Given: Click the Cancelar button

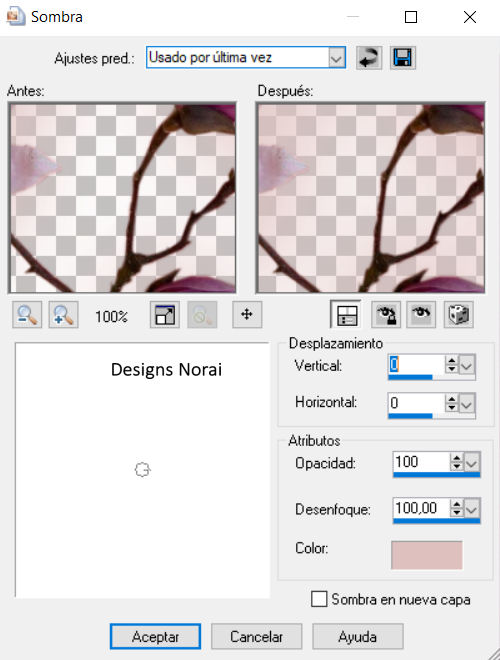Looking at the screenshot, I should [256, 636].
